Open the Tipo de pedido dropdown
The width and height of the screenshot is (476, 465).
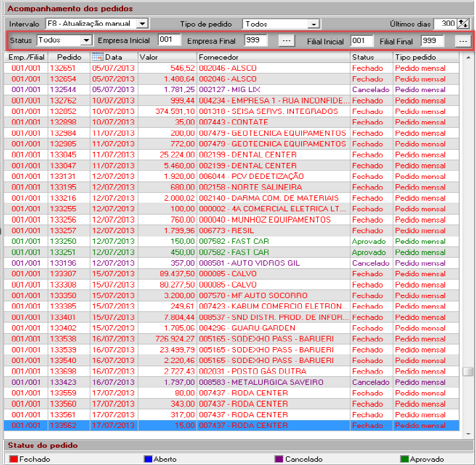point(314,24)
